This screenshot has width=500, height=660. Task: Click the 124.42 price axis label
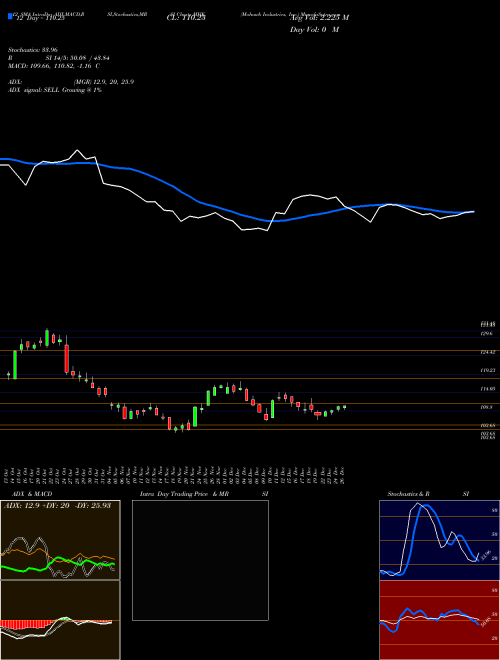[488, 352]
